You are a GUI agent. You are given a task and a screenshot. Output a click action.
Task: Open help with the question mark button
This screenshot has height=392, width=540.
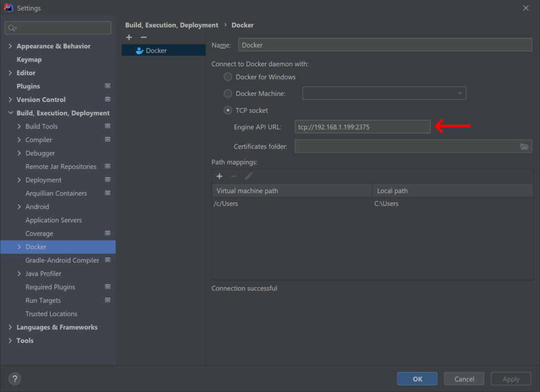pyautogui.click(x=15, y=379)
